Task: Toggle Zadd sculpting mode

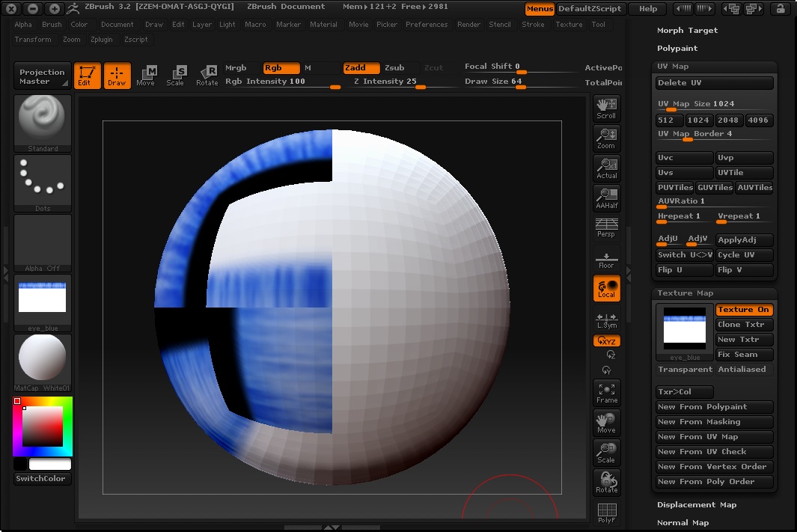Action: (x=361, y=68)
